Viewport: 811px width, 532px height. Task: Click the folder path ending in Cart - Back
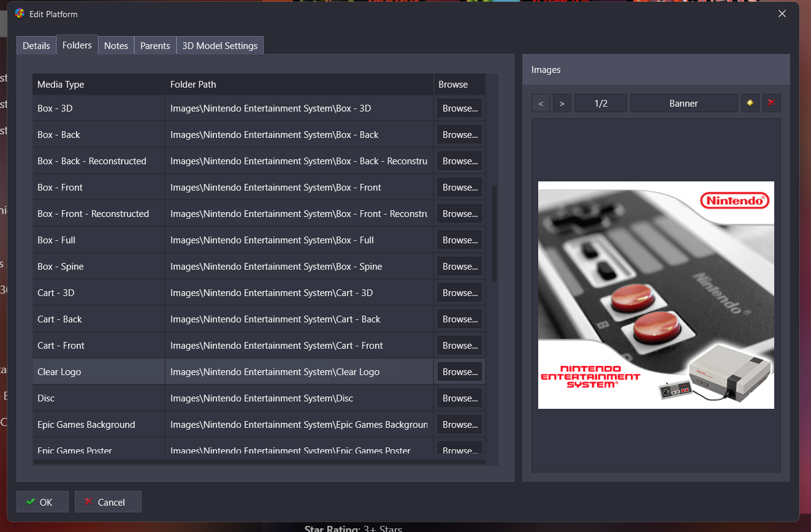coord(299,319)
